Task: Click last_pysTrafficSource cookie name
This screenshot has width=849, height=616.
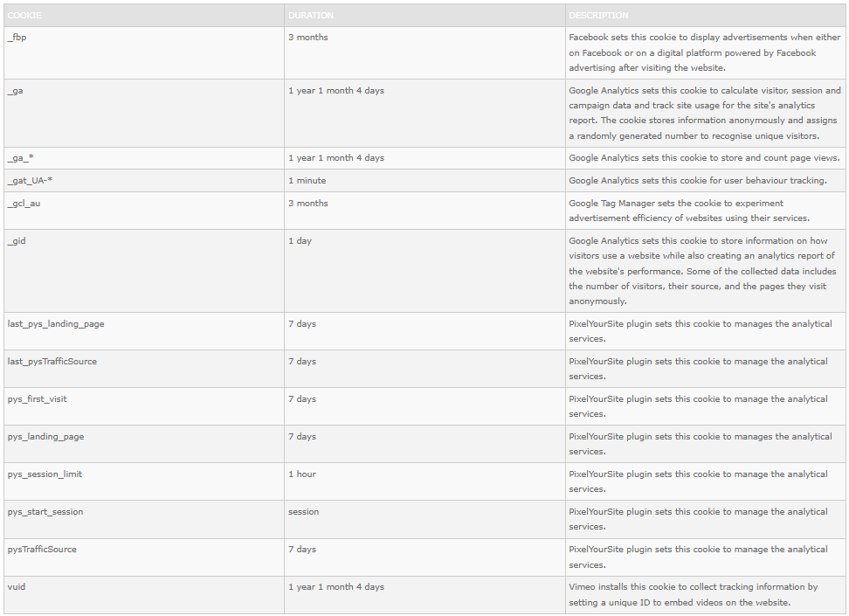Action: click(52, 362)
